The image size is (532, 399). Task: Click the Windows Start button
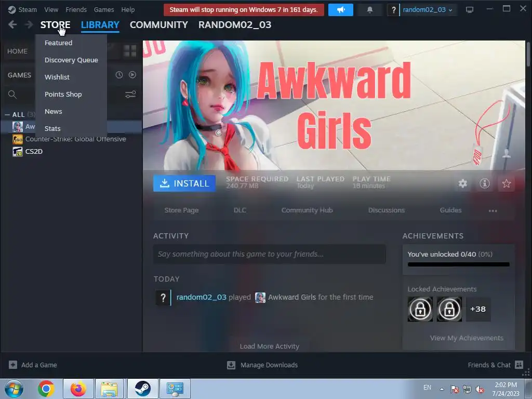click(x=14, y=389)
